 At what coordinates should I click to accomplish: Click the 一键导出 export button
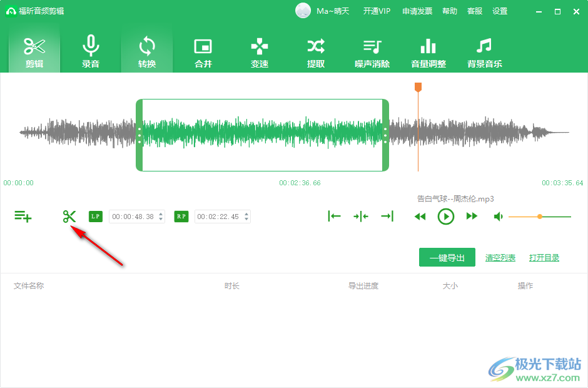[x=447, y=257]
